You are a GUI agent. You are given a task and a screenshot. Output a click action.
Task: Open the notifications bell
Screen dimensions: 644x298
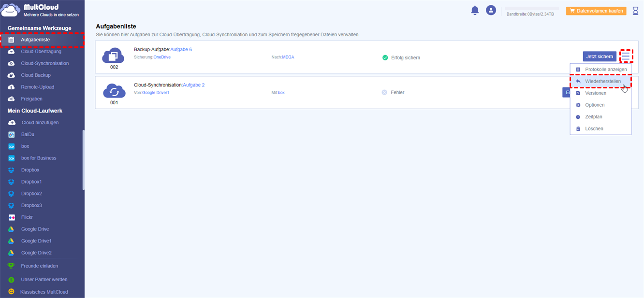(x=475, y=10)
